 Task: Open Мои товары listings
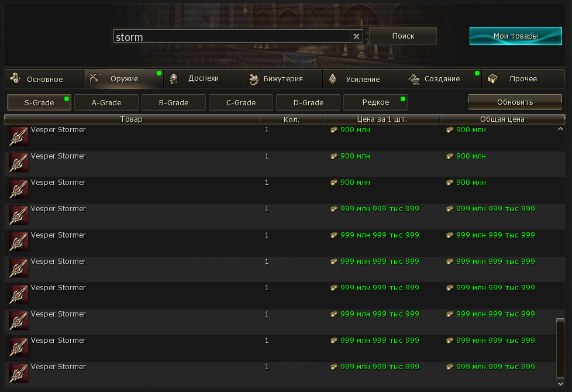(x=515, y=36)
